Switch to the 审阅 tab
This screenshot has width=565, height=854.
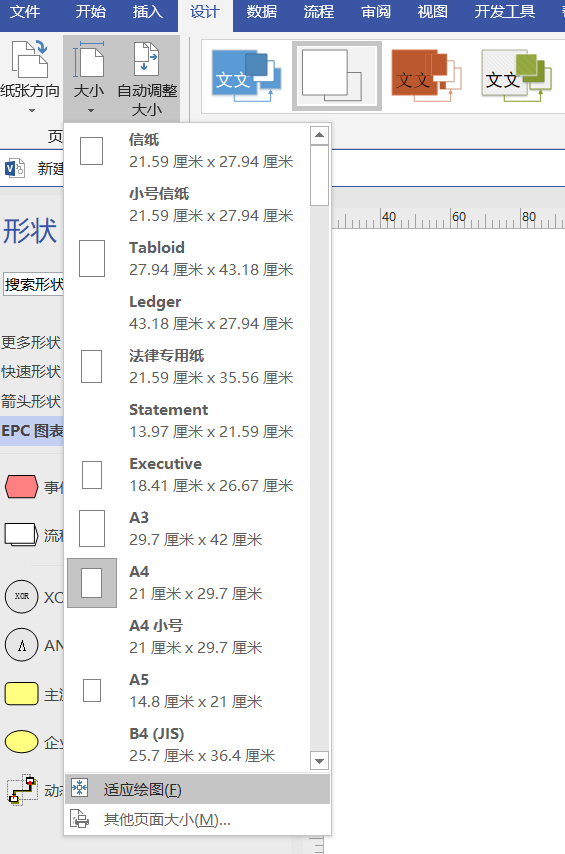[x=376, y=12]
